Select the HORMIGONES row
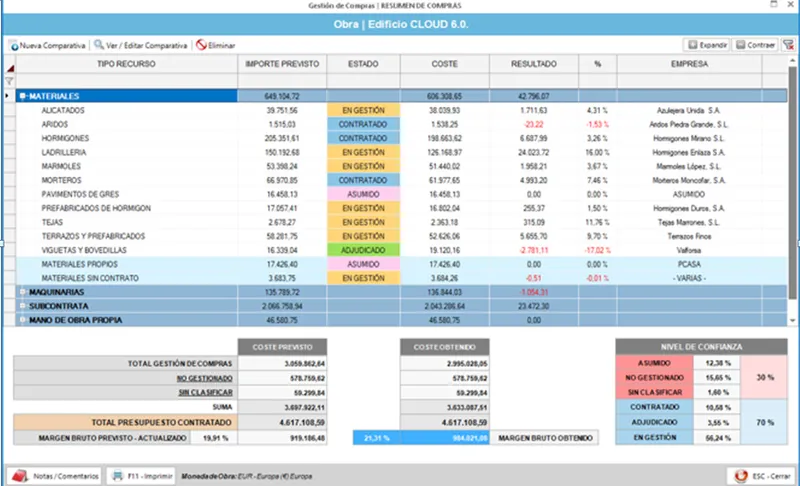Image resolution: width=800 pixels, height=486 pixels. click(401, 138)
